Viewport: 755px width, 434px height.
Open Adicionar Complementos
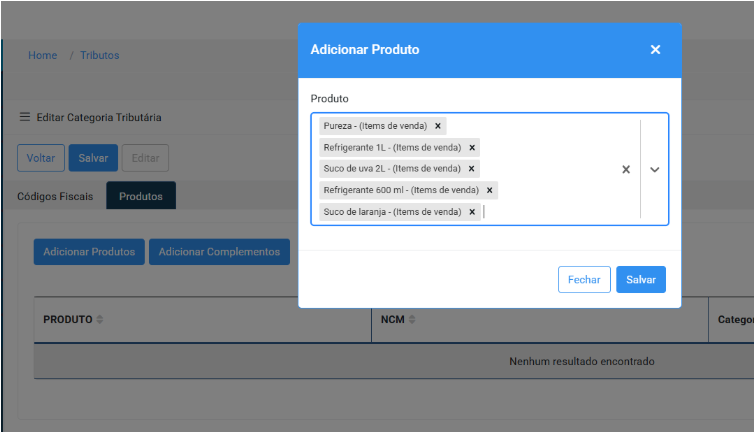point(219,252)
